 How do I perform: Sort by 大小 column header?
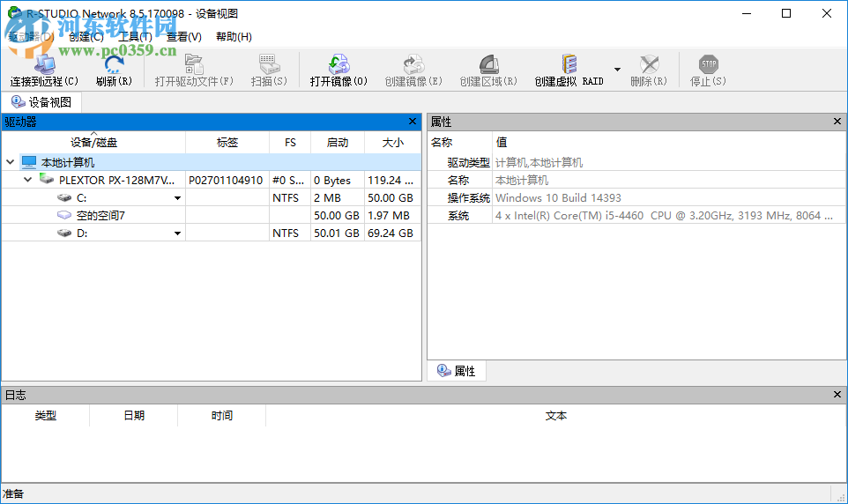coord(392,142)
